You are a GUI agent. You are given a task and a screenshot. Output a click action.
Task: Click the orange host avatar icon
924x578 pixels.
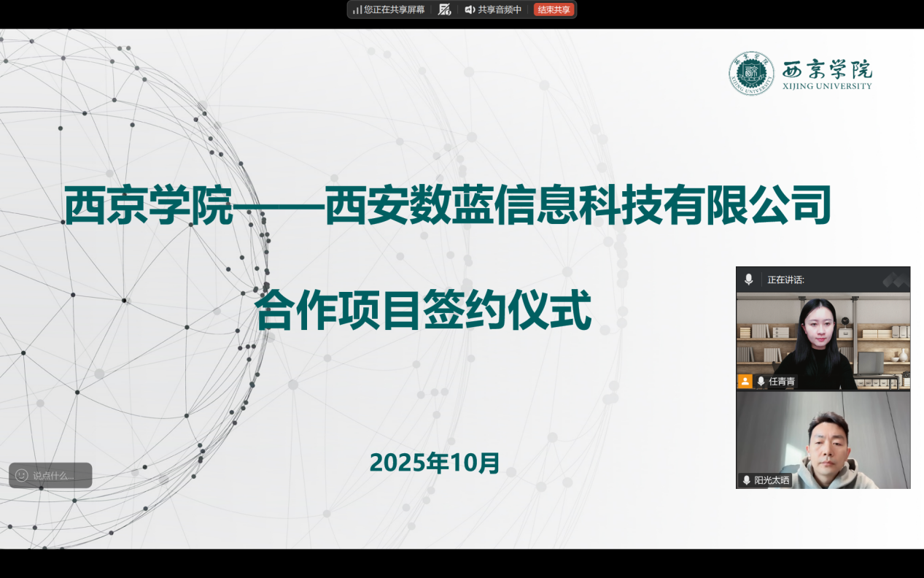(745, 381)
